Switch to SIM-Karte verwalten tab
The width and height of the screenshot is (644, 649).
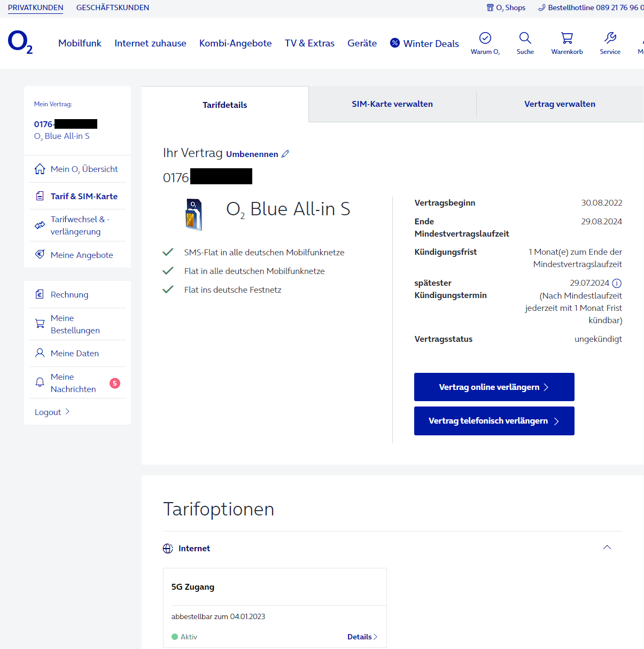[392, 104]
